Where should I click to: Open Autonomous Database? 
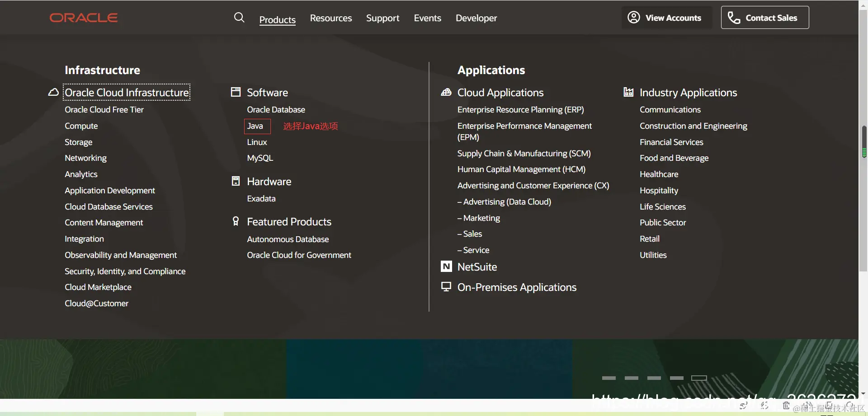point(288,239)
